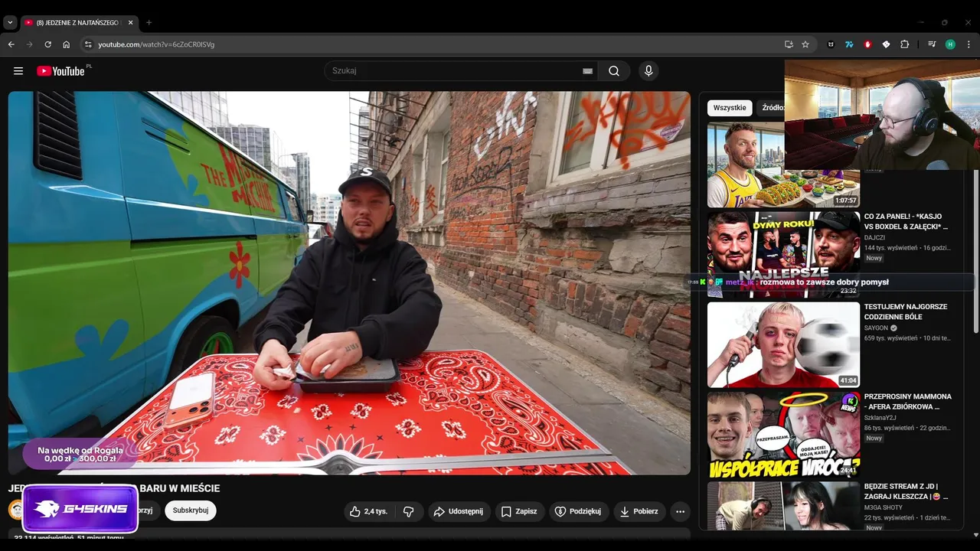The height and width of the screenshot is (551, 980).
Task: Expand the tab search dropdown arrow
Action: point(10,22)
